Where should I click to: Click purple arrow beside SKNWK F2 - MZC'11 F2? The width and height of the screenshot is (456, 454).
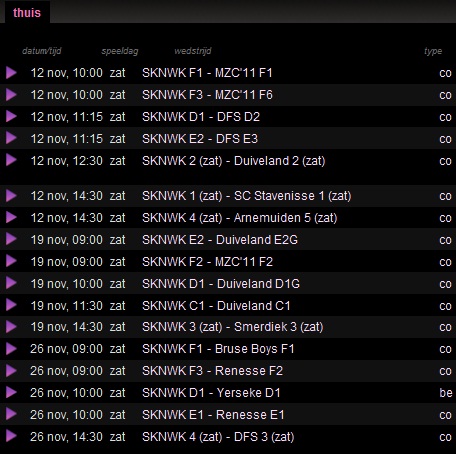click(11, 261)
